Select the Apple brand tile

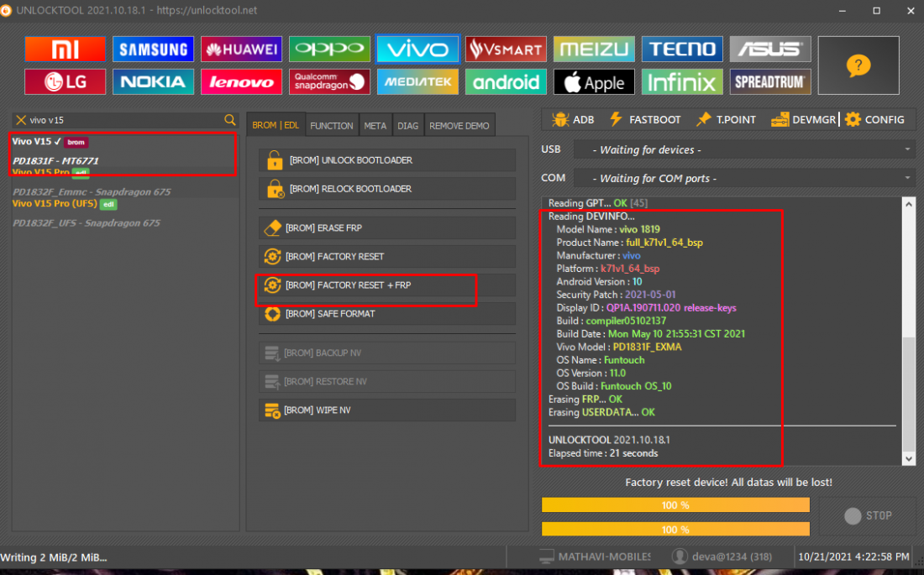pyautogui.click(x=594, y=82)
